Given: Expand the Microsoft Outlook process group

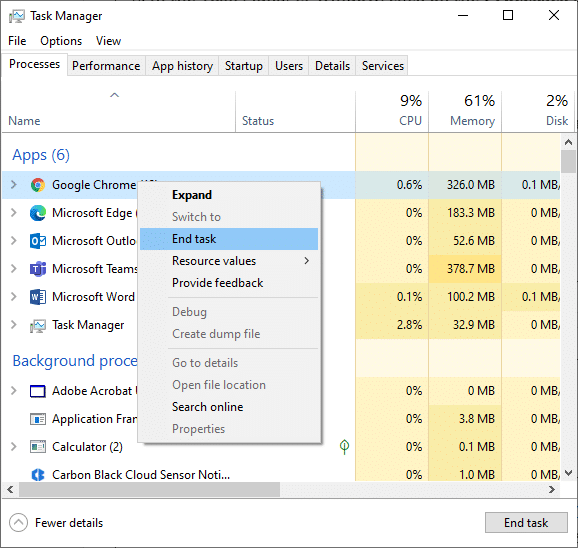Looking at the screenshot, I should (x=14, y=240).
